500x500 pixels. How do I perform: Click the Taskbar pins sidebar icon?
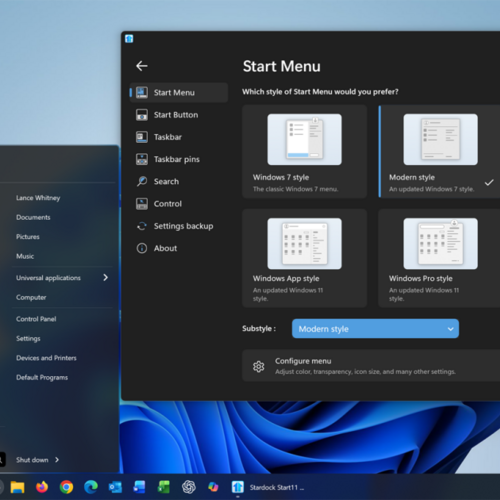click(142, 159)
